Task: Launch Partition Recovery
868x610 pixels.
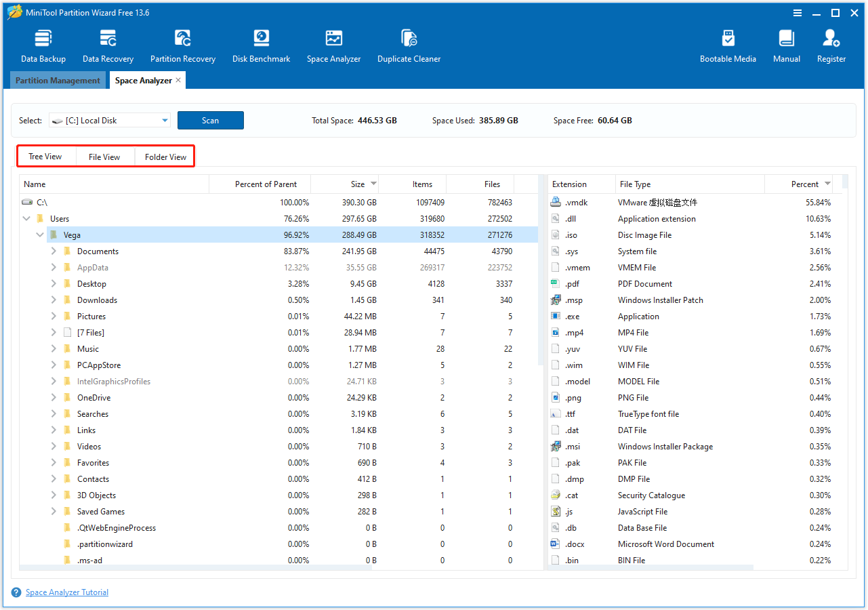Action: 182,45
